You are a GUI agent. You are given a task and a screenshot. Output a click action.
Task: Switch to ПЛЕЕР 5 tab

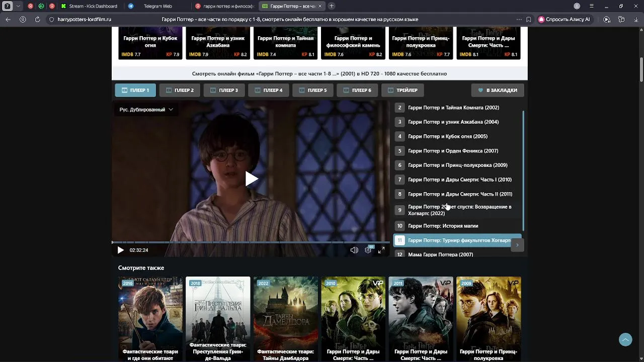point(312,90)
